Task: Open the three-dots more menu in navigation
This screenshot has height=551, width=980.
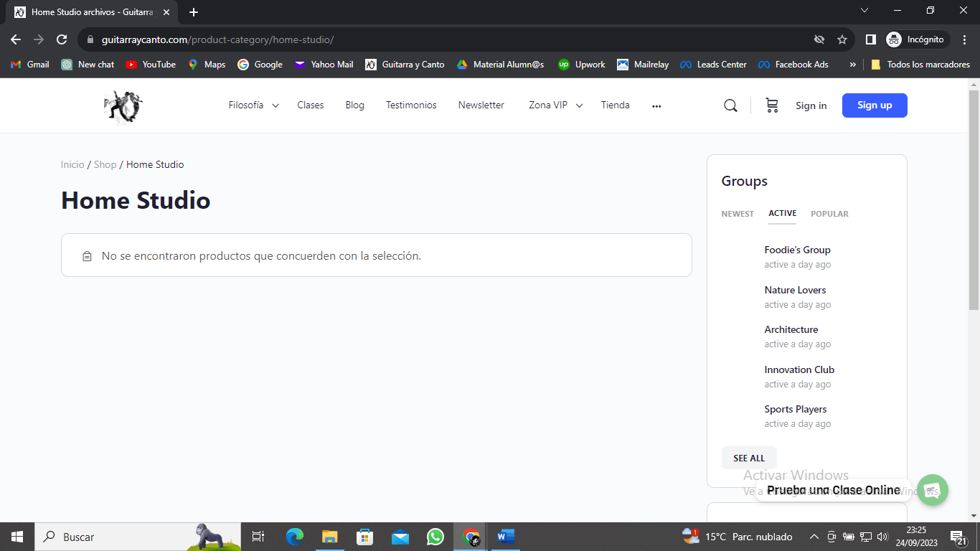Action: (656, 106)
